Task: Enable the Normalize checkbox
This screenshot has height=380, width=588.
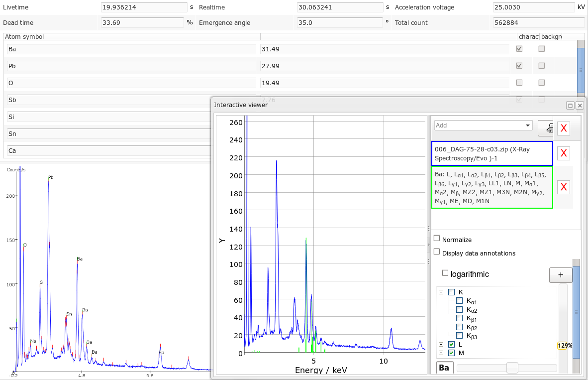Action: [x=437, y=239]
